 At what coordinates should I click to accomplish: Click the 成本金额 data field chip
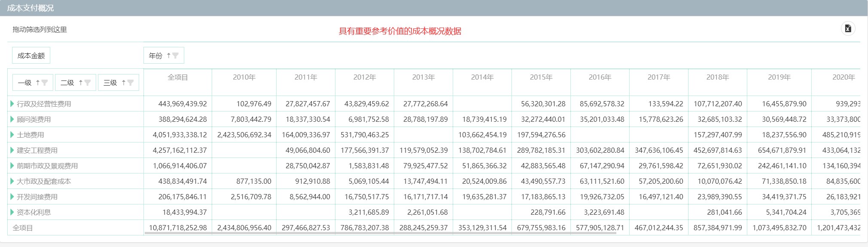31,56
